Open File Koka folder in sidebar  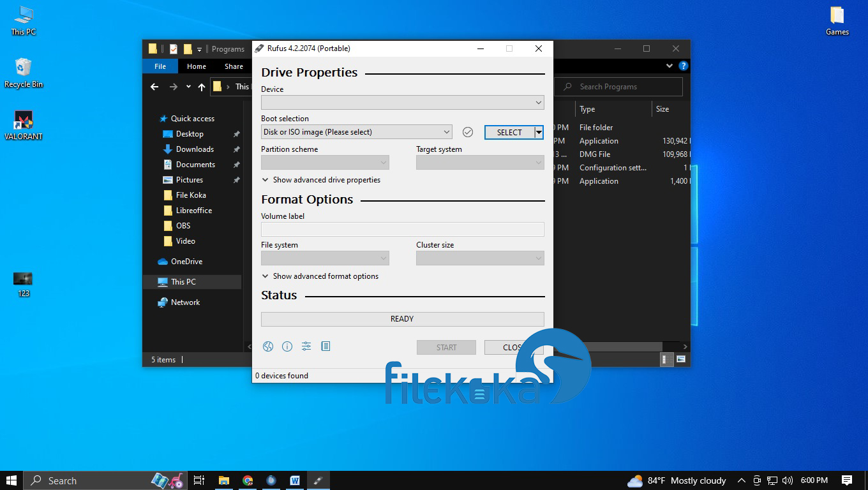pos(191,195)
